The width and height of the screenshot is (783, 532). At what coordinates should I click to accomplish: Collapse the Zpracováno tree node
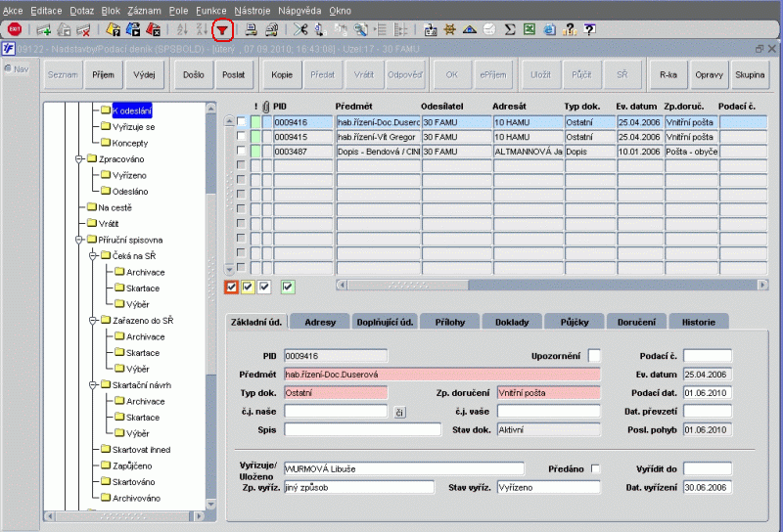tap(77, 158)
